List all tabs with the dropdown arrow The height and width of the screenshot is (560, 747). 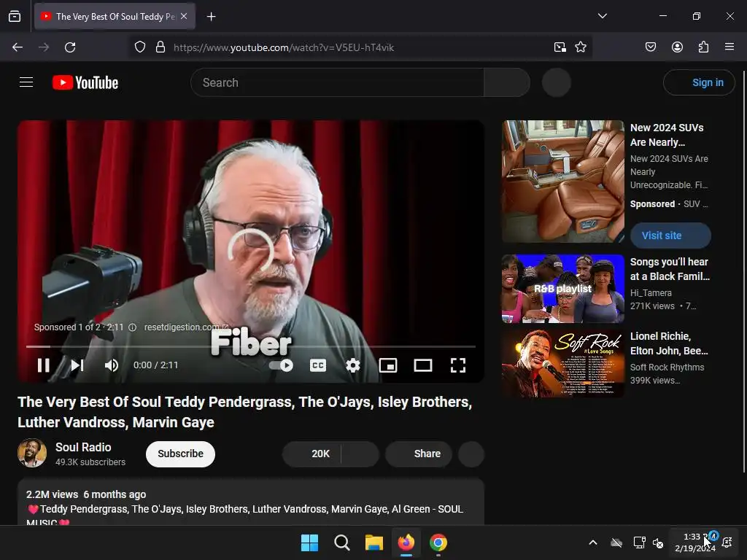point(602,16)
